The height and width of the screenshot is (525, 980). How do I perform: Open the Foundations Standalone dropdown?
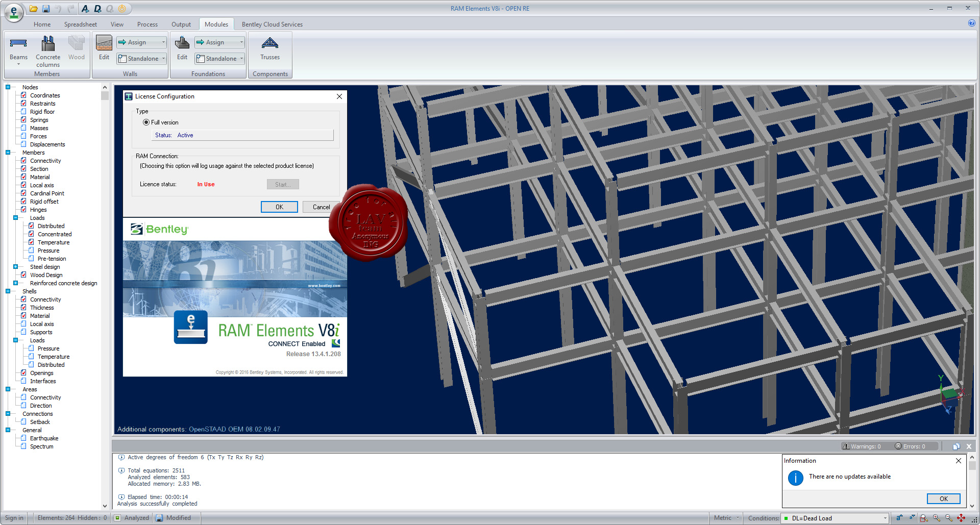[x=219, y=59]
